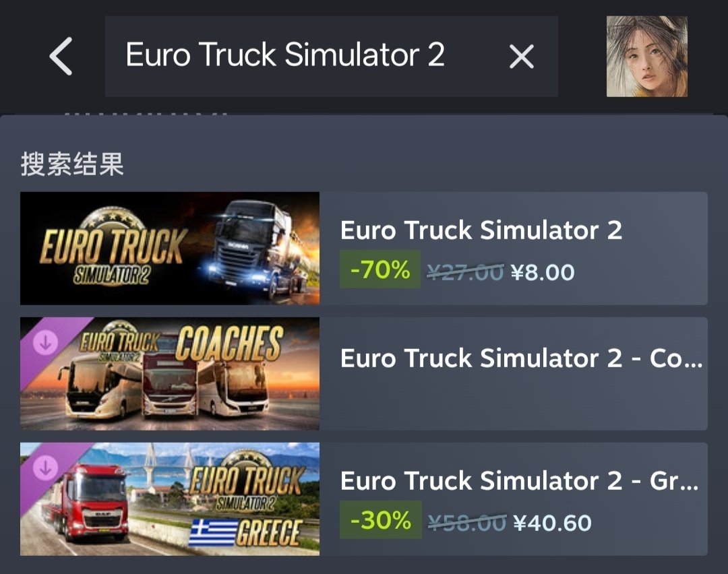Image resolution: width=728 pixels, height=574 pixels.
Task: Open Euro Truck Simulator 2 game thumbnail
Action: point(170,248)
